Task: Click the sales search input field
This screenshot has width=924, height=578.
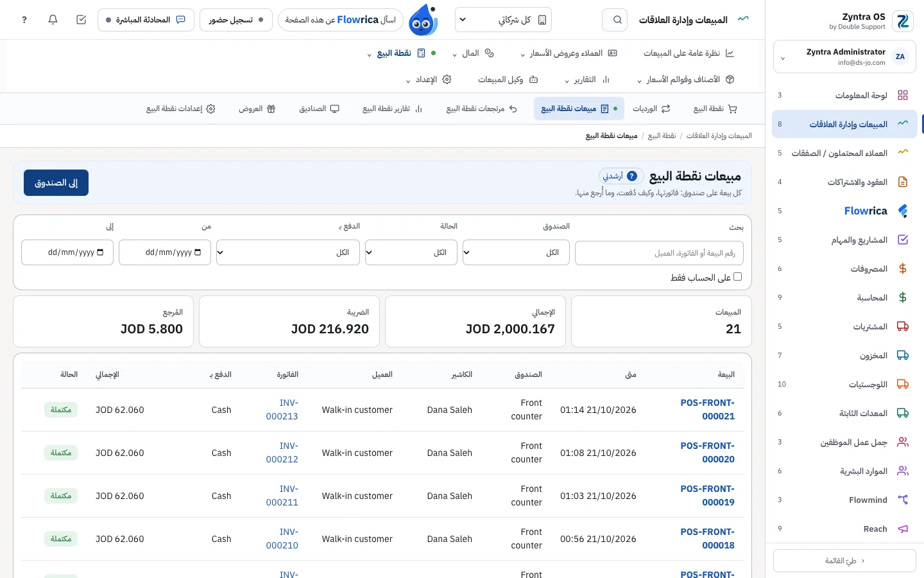Action: click(x=659, y=253)
